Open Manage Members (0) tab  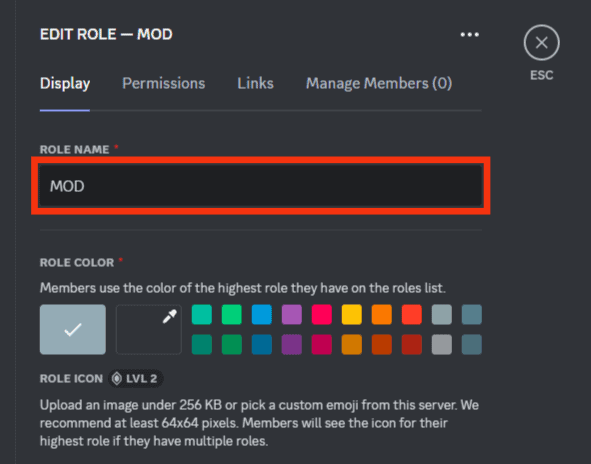tap(379, 83)
